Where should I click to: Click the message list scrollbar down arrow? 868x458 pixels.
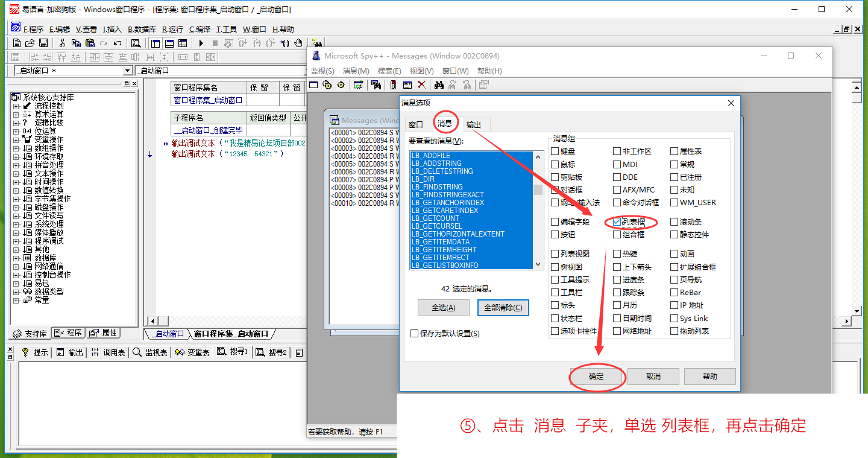(538, 264)
